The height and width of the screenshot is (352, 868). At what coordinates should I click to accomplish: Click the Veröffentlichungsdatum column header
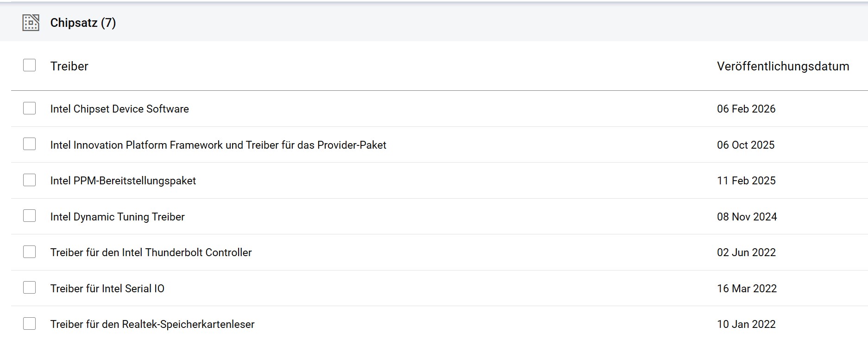click(x=783, y=66)
